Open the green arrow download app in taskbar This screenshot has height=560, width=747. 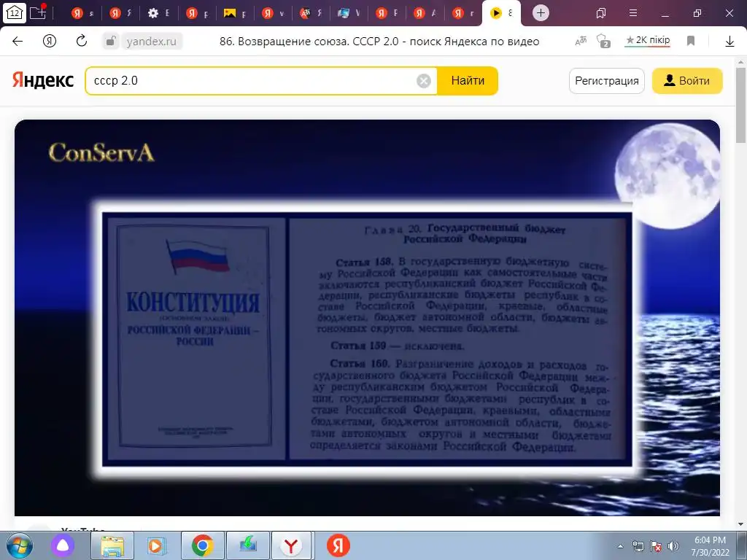[248, 545]
